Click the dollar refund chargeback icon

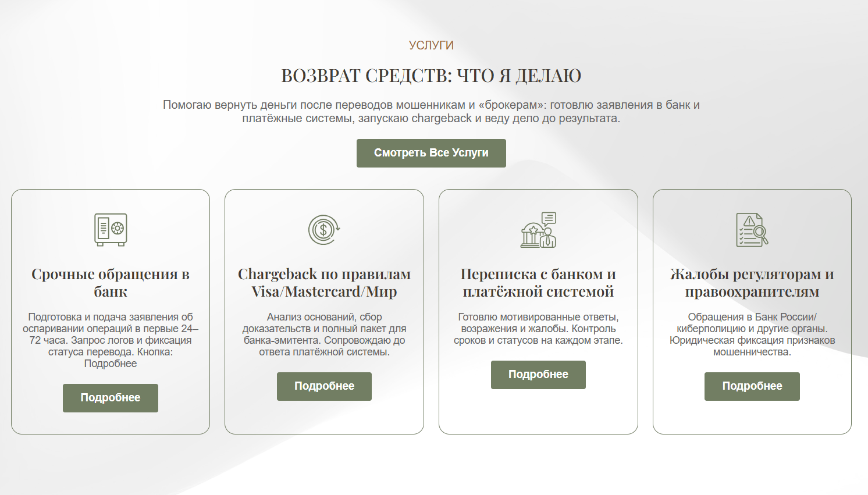[324, 229]
